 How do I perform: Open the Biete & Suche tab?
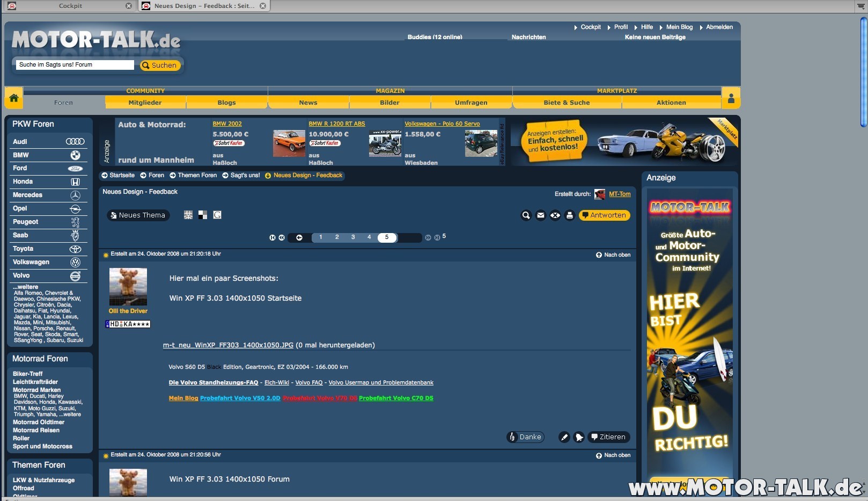567,103
